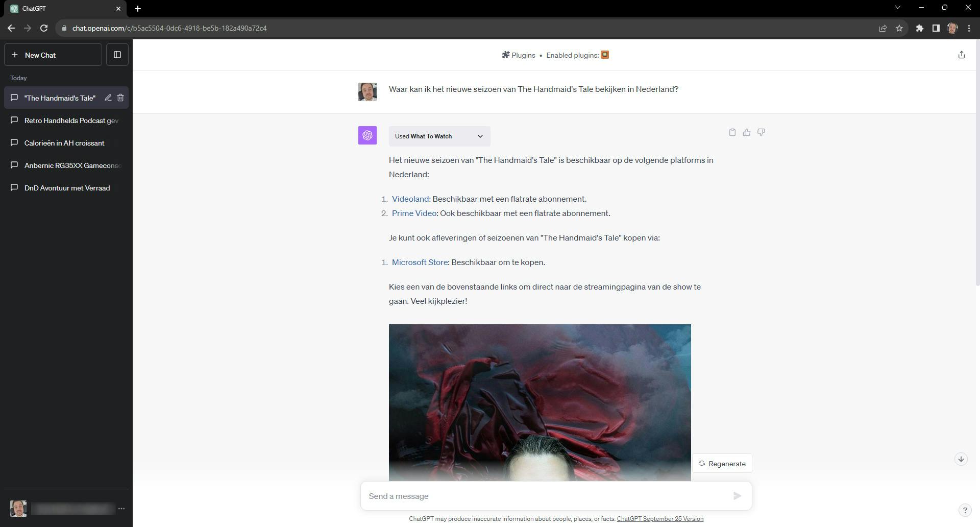Open the tab search dropdown
The width and height of the screenshot is (980, 527).
coord(898,8)
